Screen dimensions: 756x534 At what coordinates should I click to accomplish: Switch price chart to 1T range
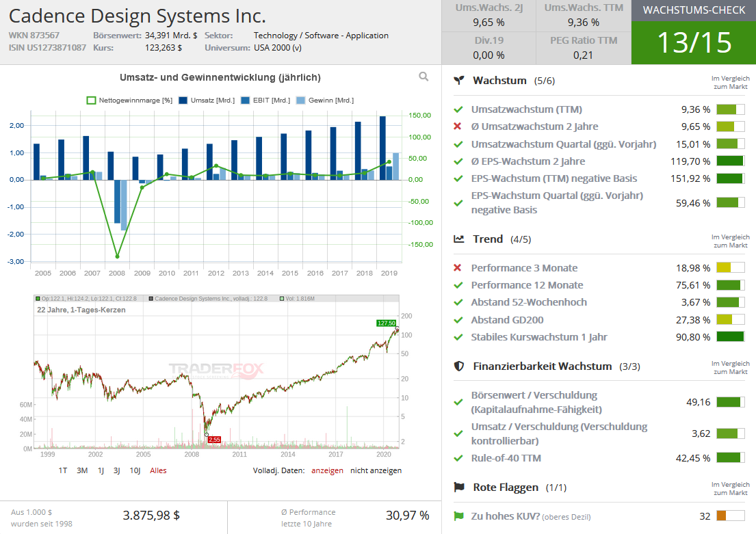coord(63,470)
